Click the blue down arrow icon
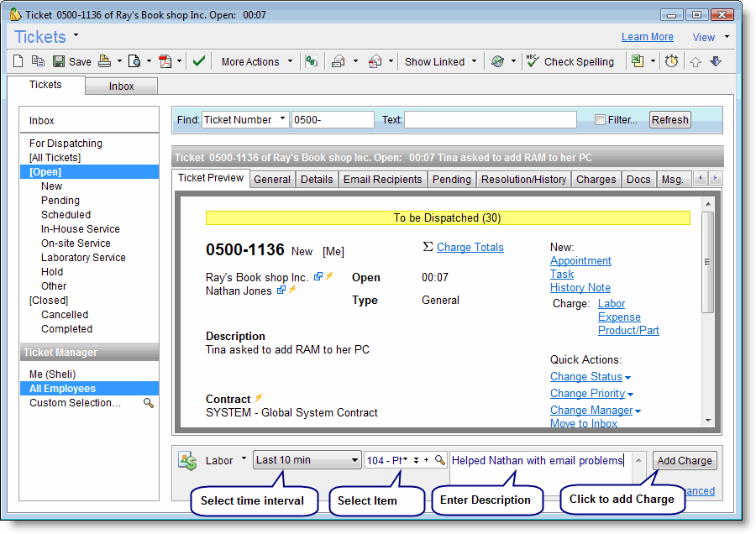Viewport: 756px width, 534px height. [x=716, y=61]
